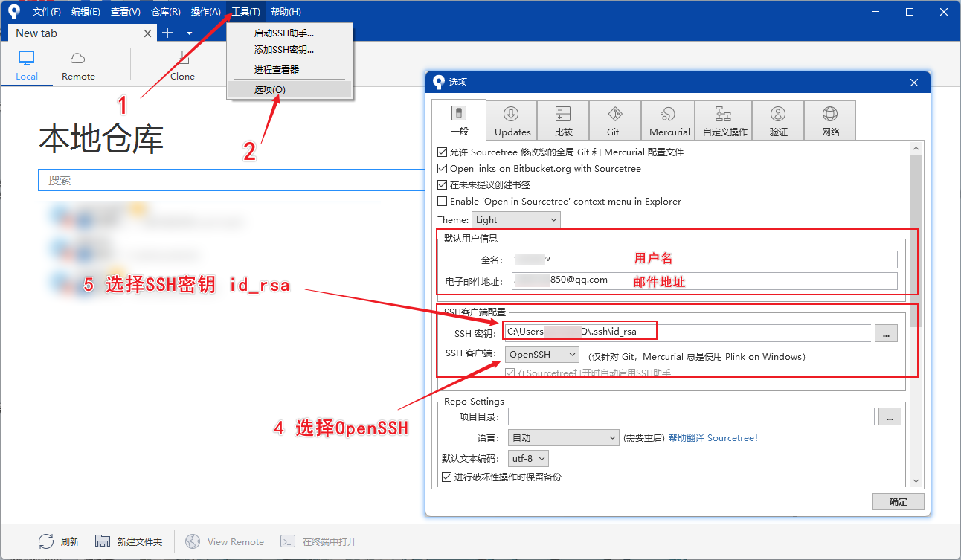Screen dimensions: 961x560
Task: Open the Mercurial options tab
Action: coord(667,120)
